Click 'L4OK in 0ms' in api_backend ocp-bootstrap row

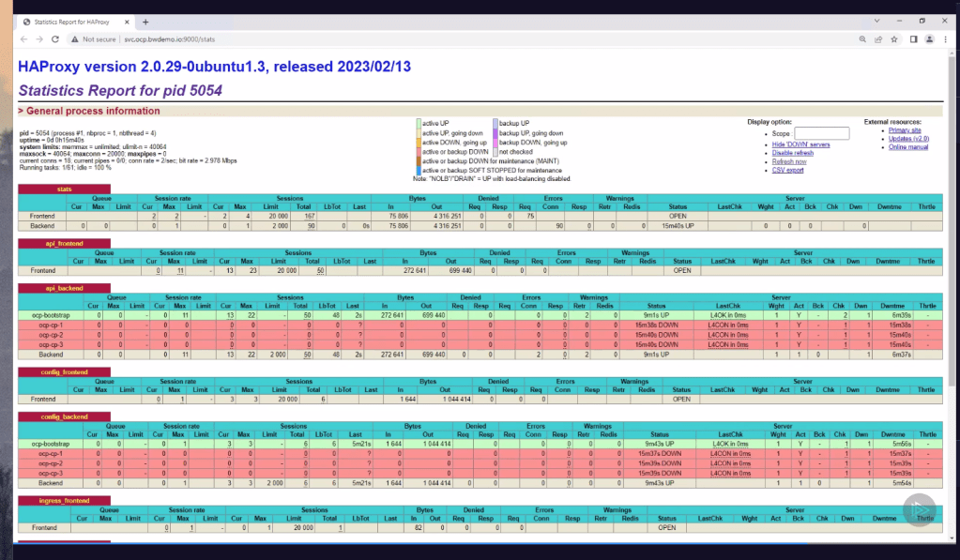point(728,315)
